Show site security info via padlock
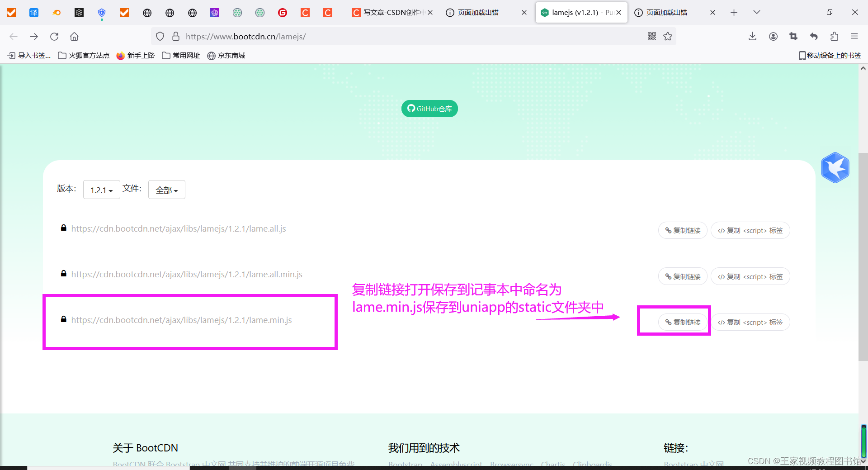Image resolution: width=868 pixels, height=470 pixels. (x=176, y=37)
